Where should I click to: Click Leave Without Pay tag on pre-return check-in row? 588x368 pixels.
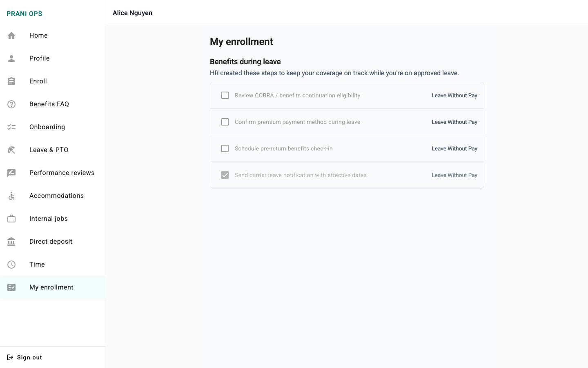pos(454,148)
